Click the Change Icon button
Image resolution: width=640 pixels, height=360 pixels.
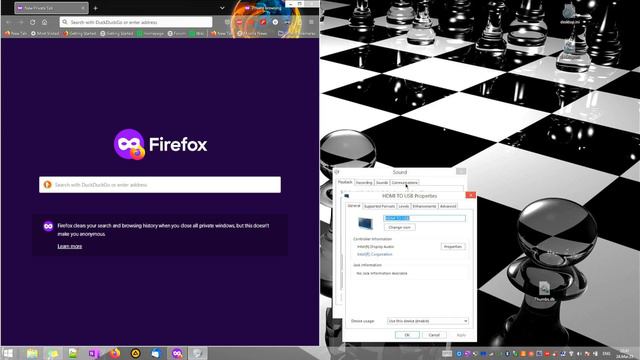(400, 227)
